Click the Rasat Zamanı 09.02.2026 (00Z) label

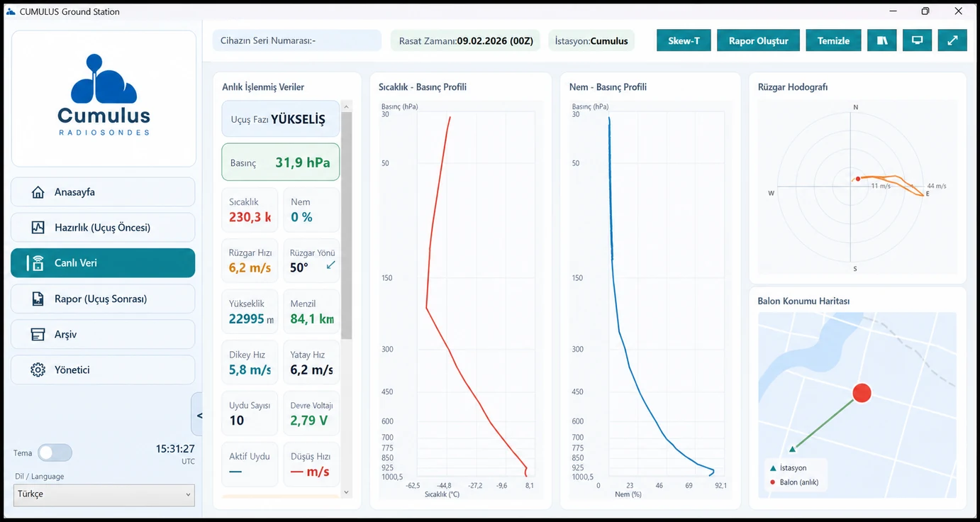(x=466, y=40)
